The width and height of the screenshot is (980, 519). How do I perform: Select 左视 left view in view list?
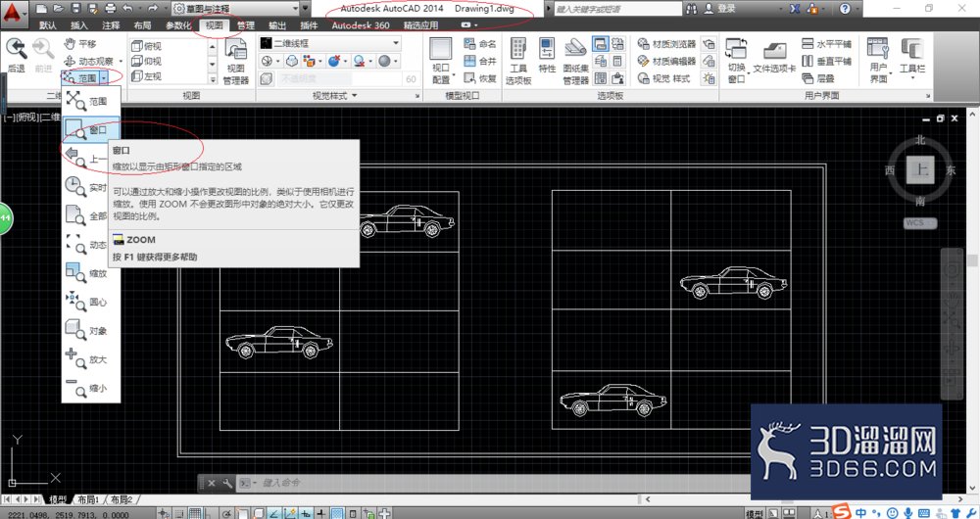[x=147, y=76]
